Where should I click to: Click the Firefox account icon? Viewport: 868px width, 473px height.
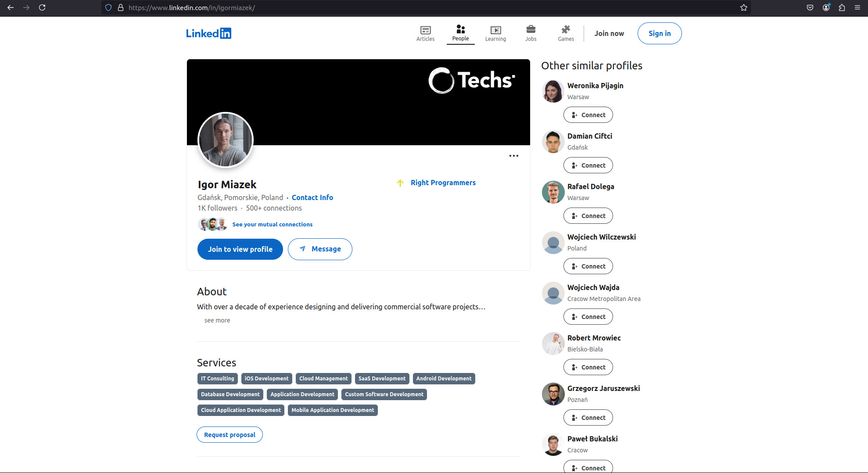tap(826, 7)
